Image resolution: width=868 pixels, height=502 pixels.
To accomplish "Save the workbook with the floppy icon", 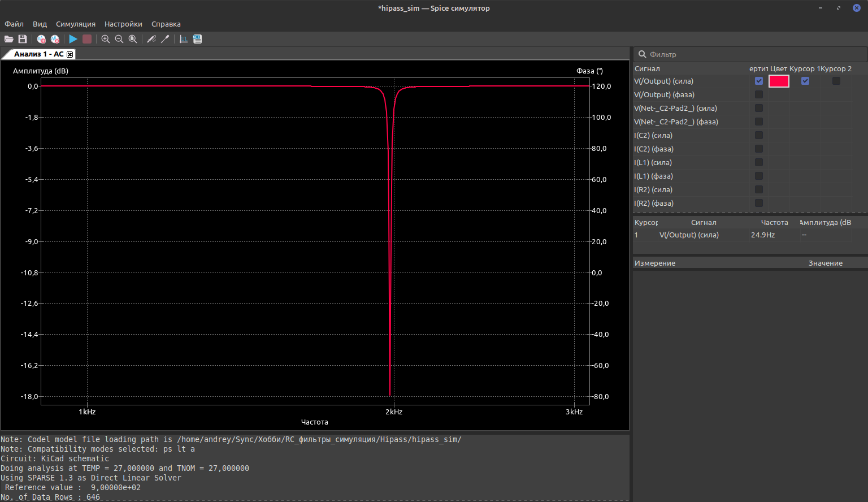I will [23, 39].
